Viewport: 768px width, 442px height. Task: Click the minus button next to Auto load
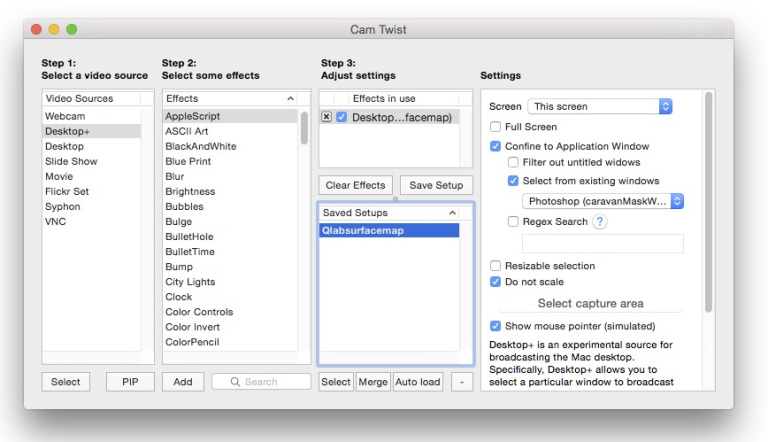pyautogui.click(x=461, y=382)
